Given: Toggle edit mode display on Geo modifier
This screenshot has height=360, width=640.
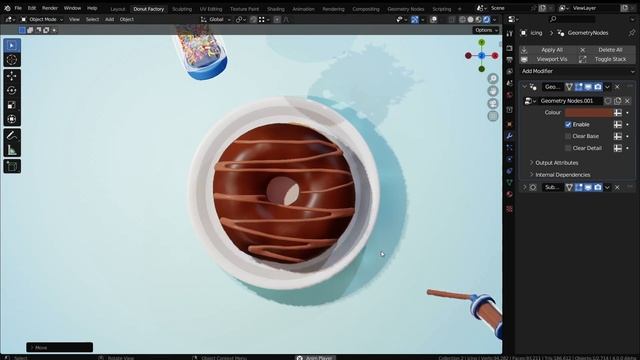Looking at the screenshot, I should pos(579,87).
